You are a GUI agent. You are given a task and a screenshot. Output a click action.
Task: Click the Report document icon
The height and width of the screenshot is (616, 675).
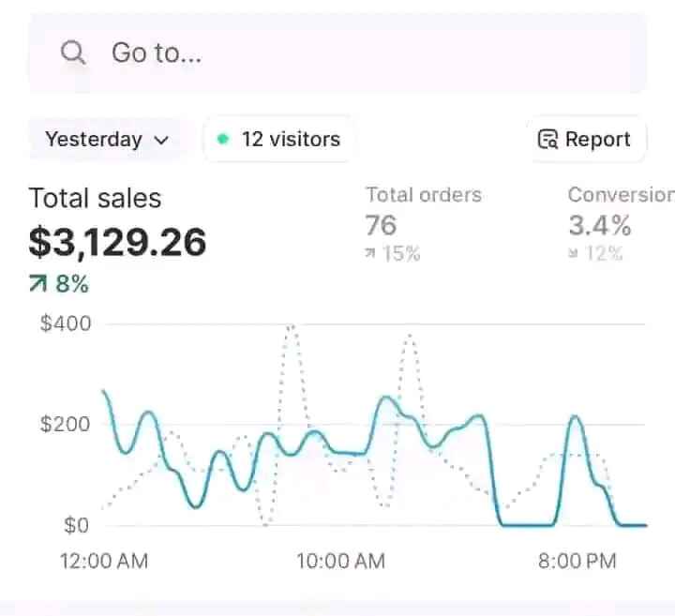[547, 140]
